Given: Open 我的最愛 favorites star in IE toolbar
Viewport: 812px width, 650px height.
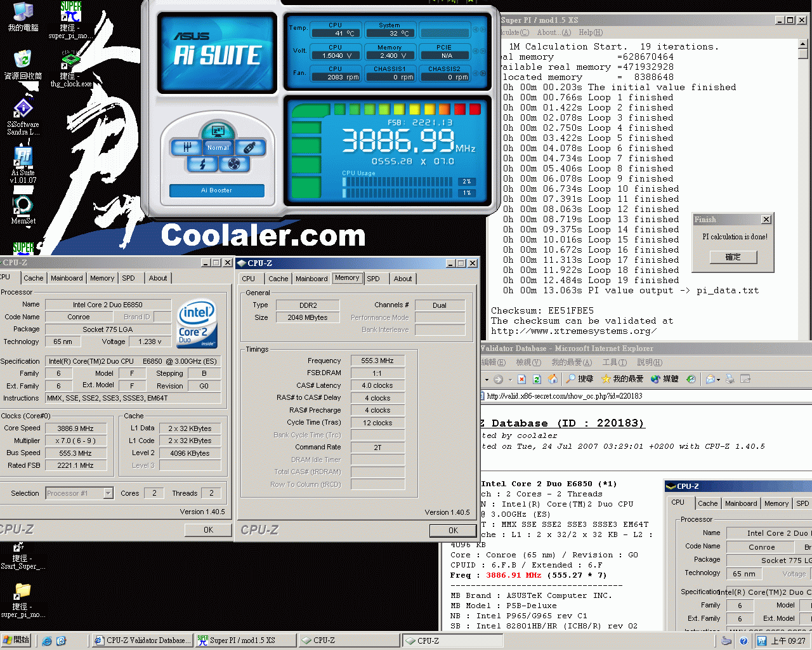Looking at the screenshot, I should pyautogui.click(x=622, y=379).
